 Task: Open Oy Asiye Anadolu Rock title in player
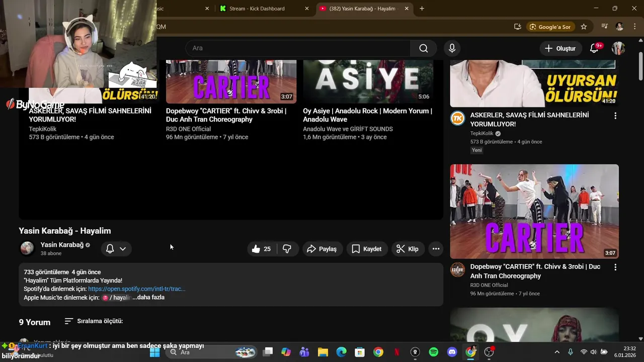(367, 115)
